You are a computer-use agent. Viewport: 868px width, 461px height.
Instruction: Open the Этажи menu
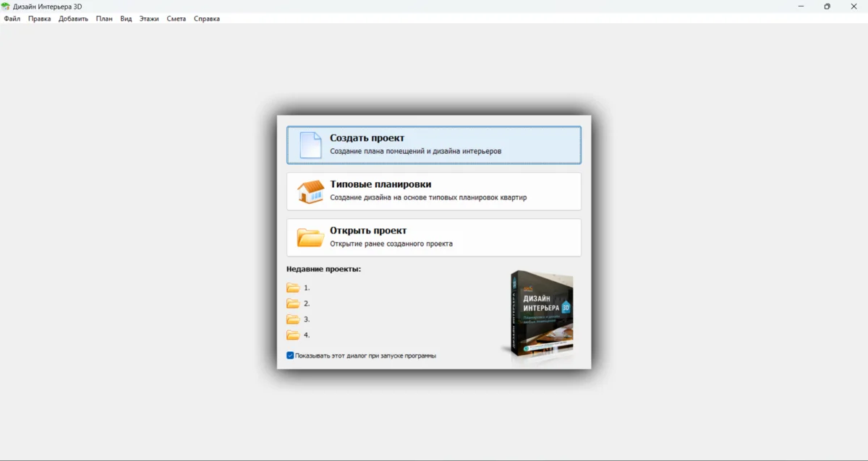(x=149, y=19)
